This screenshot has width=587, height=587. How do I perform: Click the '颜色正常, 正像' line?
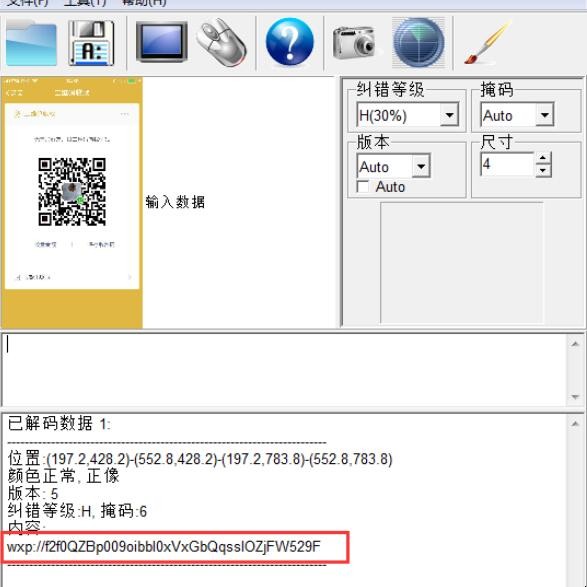[63, 476]
